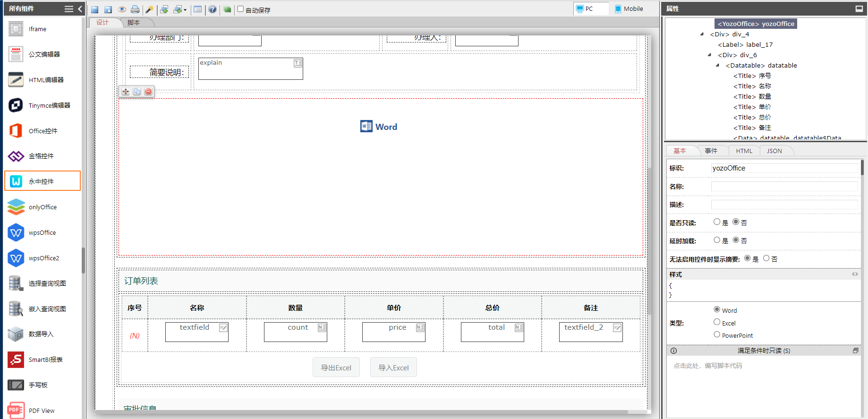Viewport: 868px width, 419px height.
Task: Select the yozoOffice node in the tree
Action: [x=756, y=24]
